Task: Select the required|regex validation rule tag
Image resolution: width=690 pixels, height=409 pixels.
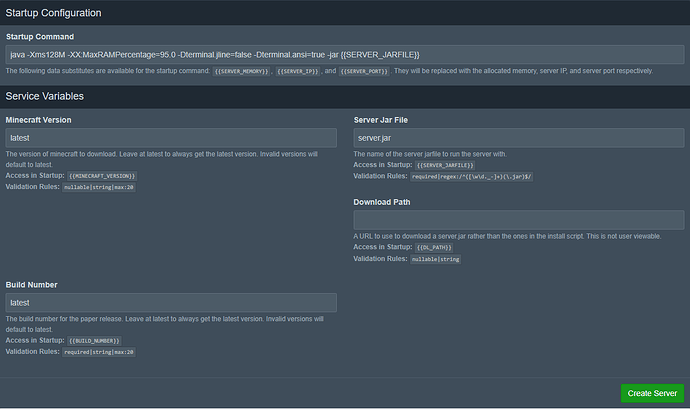Action: (x=471, y=177)
